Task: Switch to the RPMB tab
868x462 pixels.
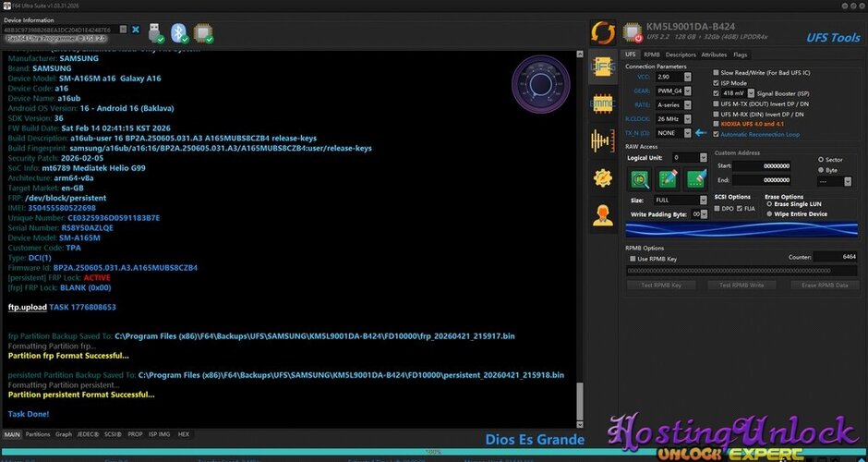Action: [651, 55]
